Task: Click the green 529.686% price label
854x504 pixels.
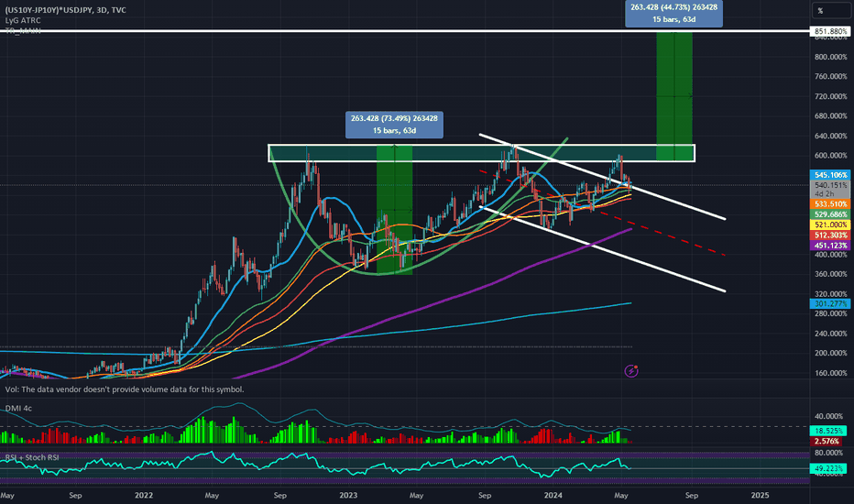Action: (x=830, y=214)
